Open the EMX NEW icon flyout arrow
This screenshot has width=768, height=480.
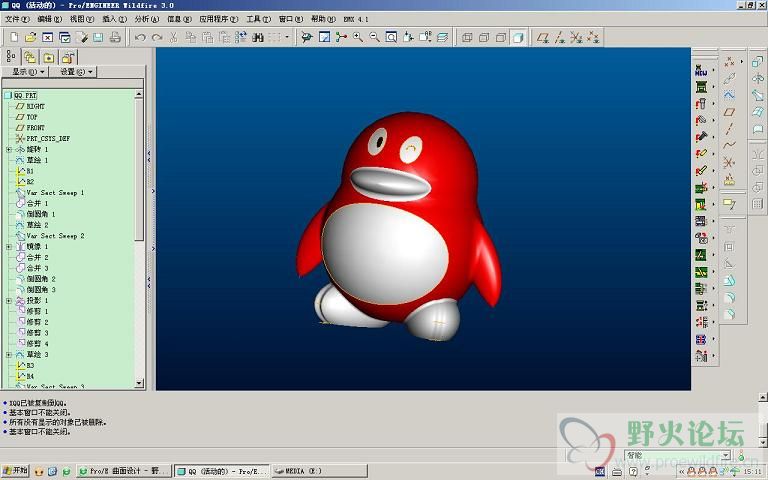point(713,71)
